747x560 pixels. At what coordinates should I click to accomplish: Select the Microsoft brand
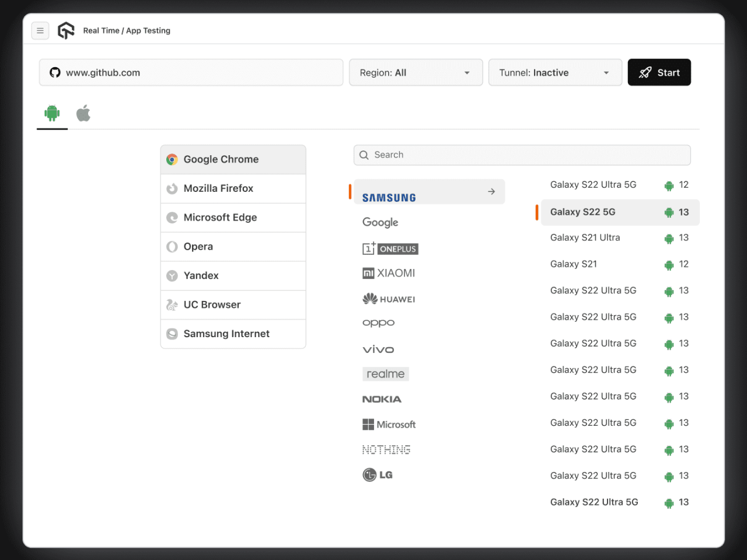point(389,425)
